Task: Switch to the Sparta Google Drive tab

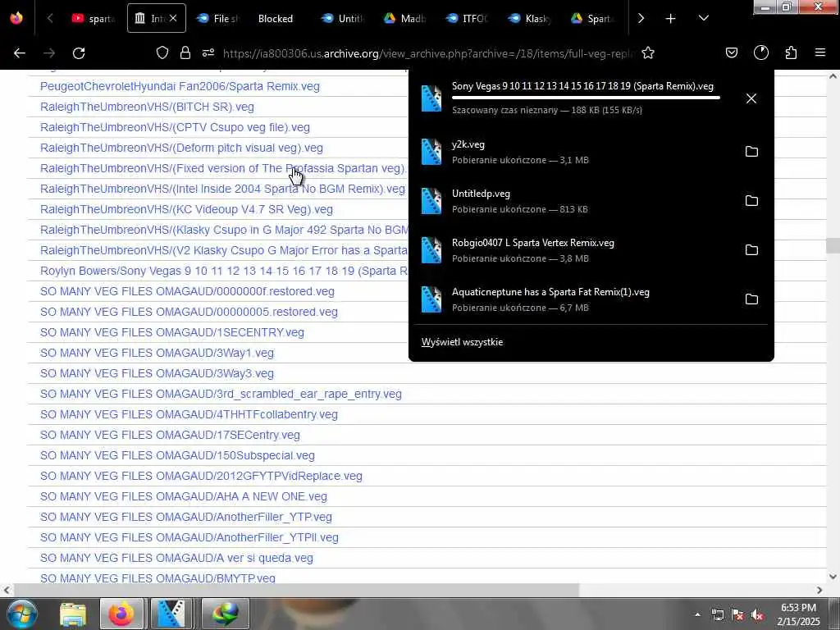Action: coord(592,19)
